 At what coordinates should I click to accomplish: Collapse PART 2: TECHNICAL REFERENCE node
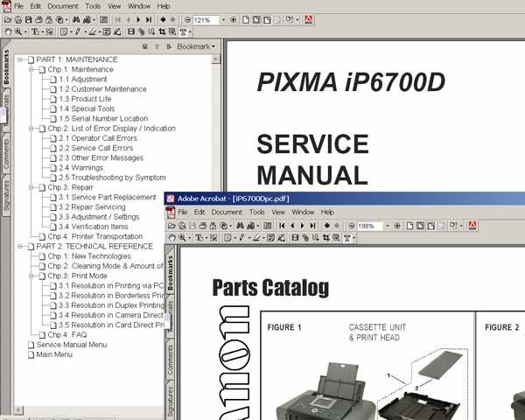[x=20, y=247]
